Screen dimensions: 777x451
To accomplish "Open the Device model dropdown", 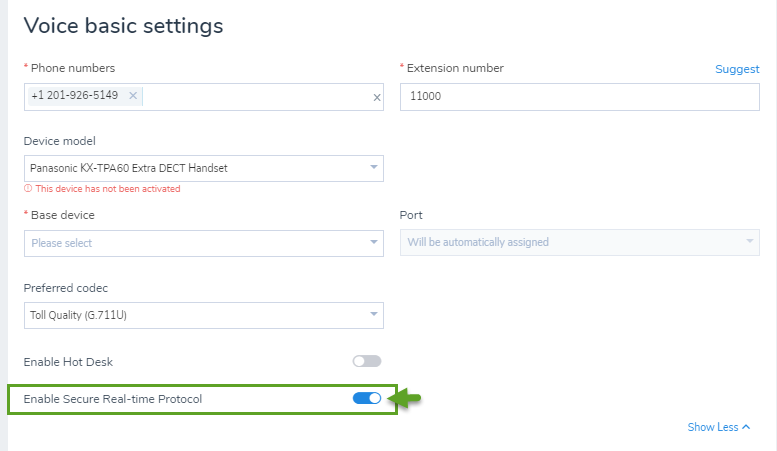I will [x=204, y=168].
